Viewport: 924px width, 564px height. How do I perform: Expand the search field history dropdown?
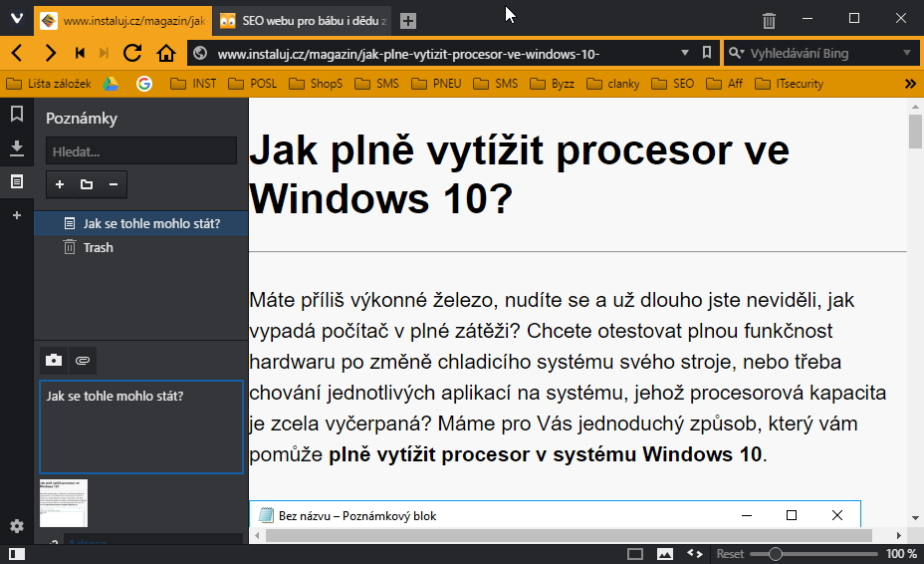[x=907, y=53]
